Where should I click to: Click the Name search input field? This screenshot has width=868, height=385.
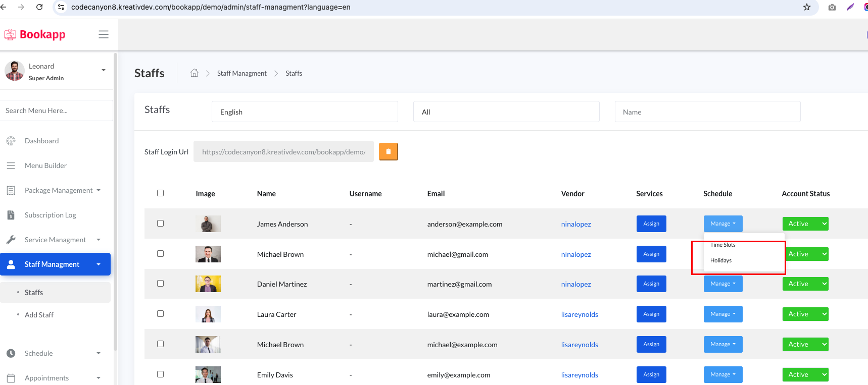pyautogui.click(x=707, y=112)
